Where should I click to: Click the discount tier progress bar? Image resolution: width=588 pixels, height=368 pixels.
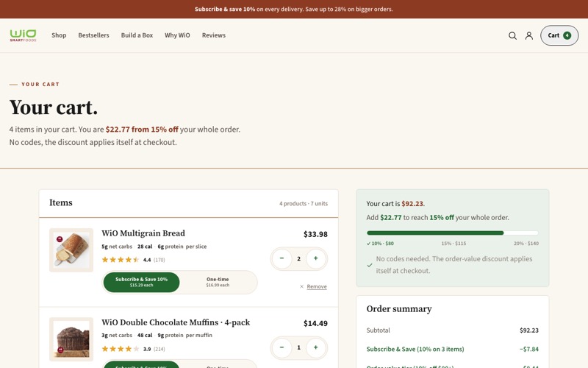coord(453,233)
